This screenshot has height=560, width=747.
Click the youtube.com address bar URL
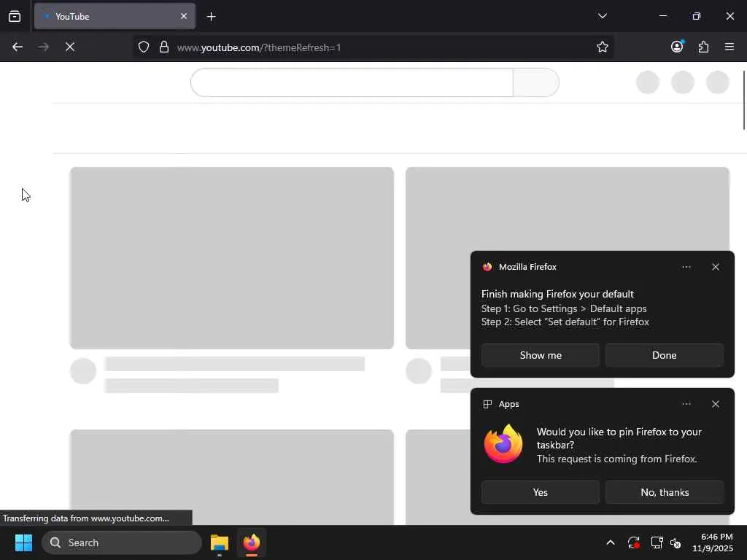coord(259,47)
